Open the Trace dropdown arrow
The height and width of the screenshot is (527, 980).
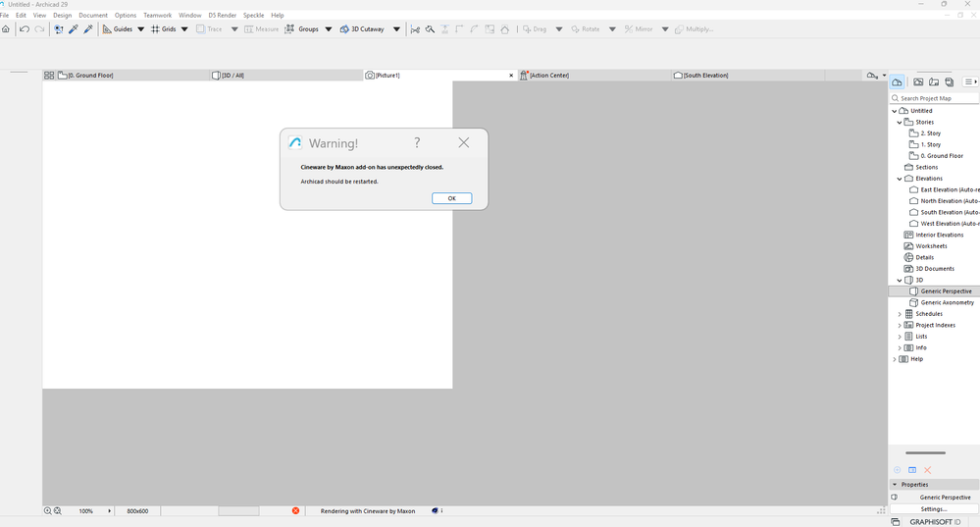pyautogui.click(x=234, y=28)
